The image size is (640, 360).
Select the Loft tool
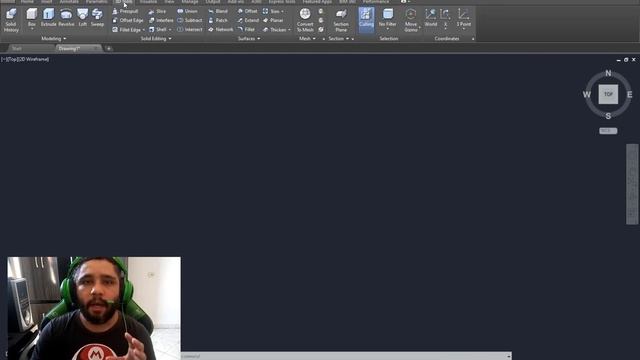[82, 17]
